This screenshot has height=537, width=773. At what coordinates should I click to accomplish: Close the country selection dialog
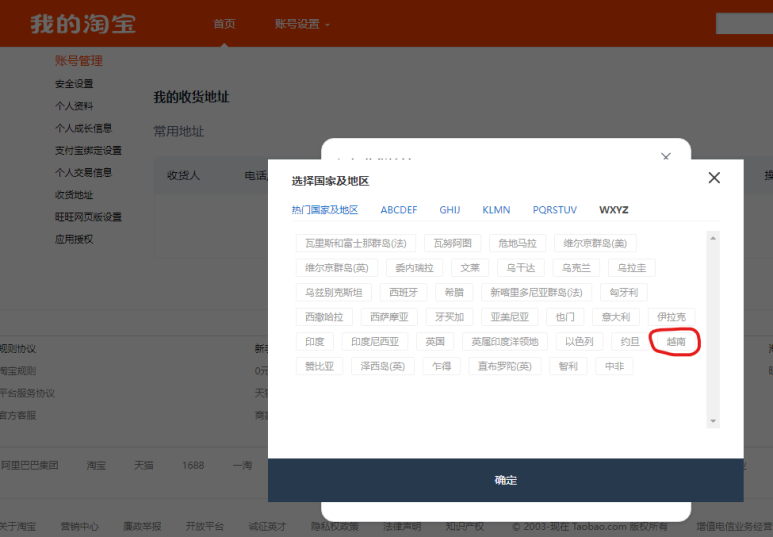pyautogui.click(x=713, y=178)
